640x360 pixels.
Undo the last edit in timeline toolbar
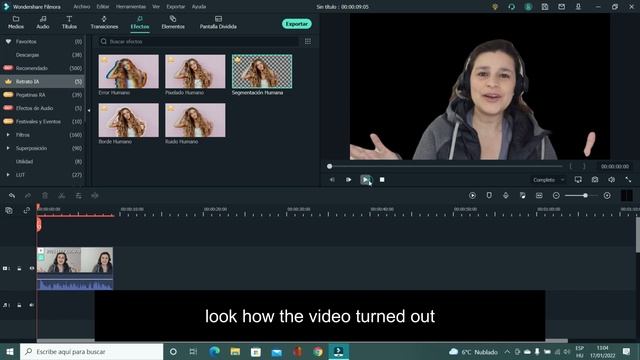[12, 196]
